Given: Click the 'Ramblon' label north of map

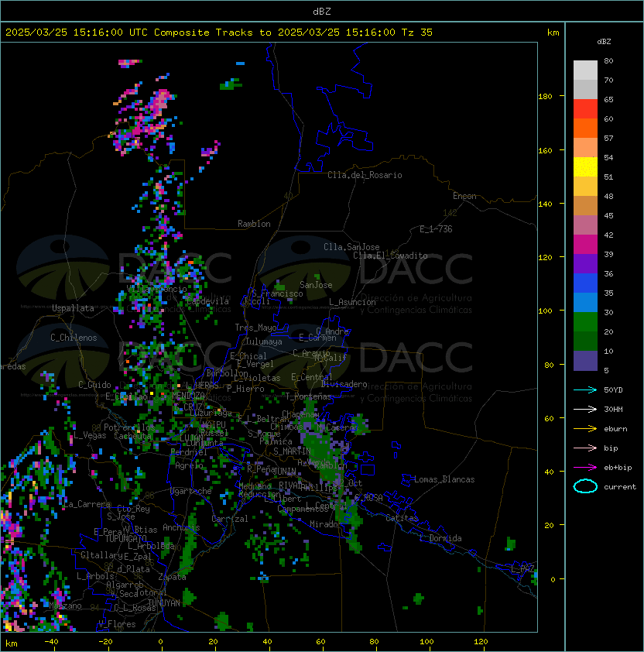Looking at the screenshot, I should pyautogui.click(x=254, y=224).
